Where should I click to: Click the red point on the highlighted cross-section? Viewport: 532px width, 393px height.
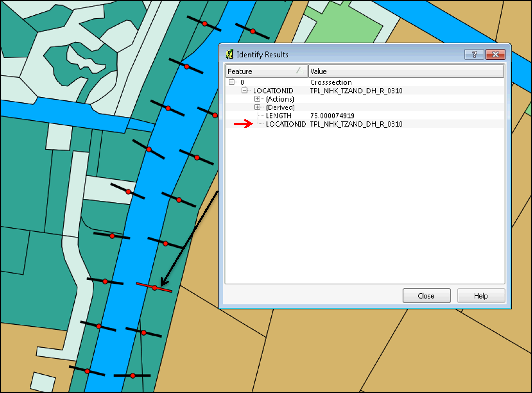click(x=155, y=288)
